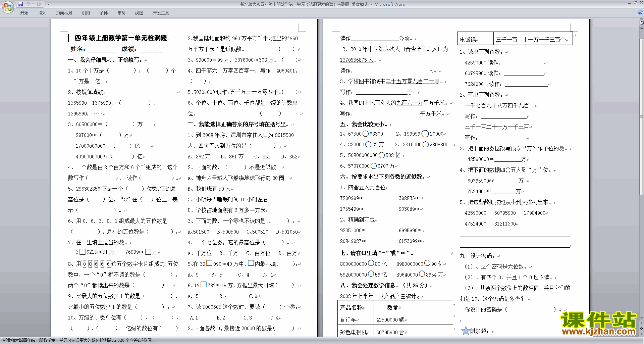Open the 审阅 ribbon tab

[121, 13]
